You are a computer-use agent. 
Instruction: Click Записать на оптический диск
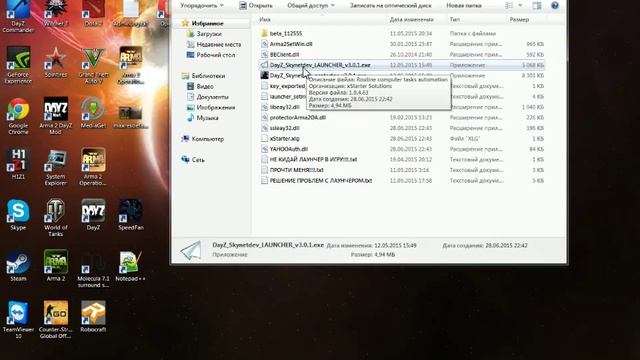[391, 5]
